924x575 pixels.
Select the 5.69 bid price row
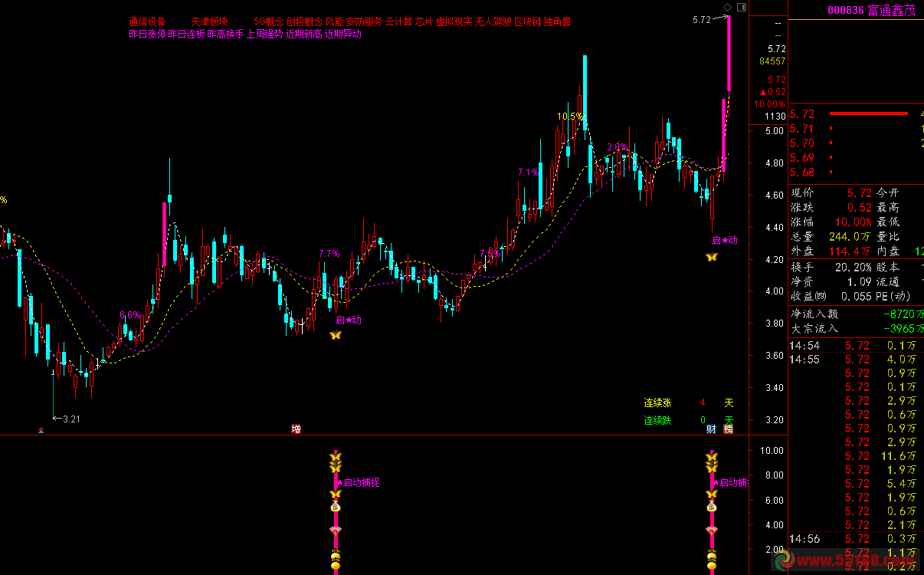(857, 158)
